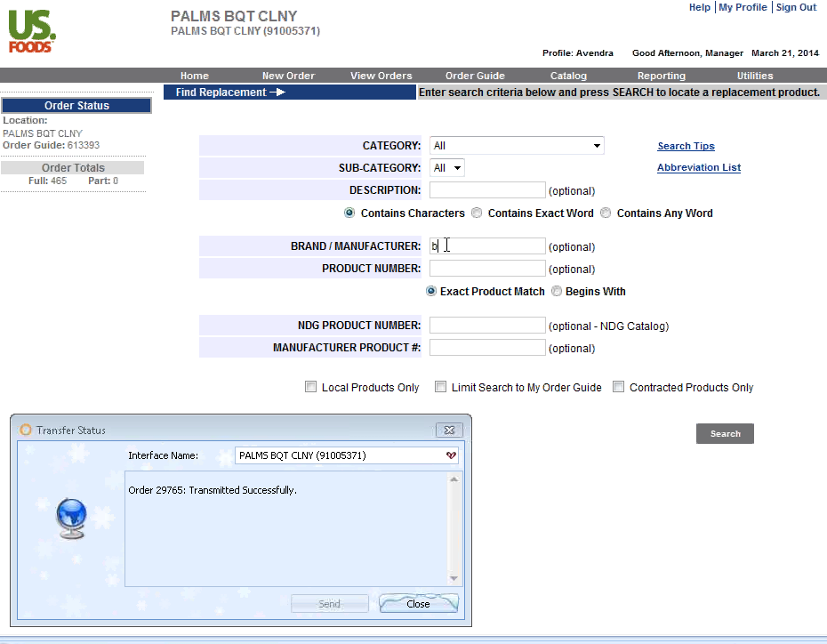Open Abbreviation List link
The height and width of the screenshot is (644, 827).
click(x=699, y=167)
